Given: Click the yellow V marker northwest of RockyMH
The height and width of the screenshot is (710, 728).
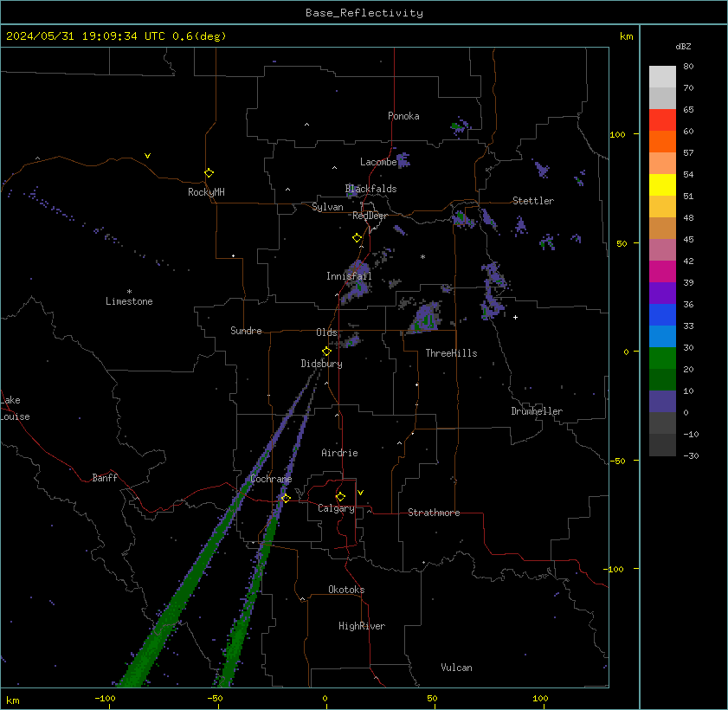Looking at the screenshot, I should click(147, 156).
